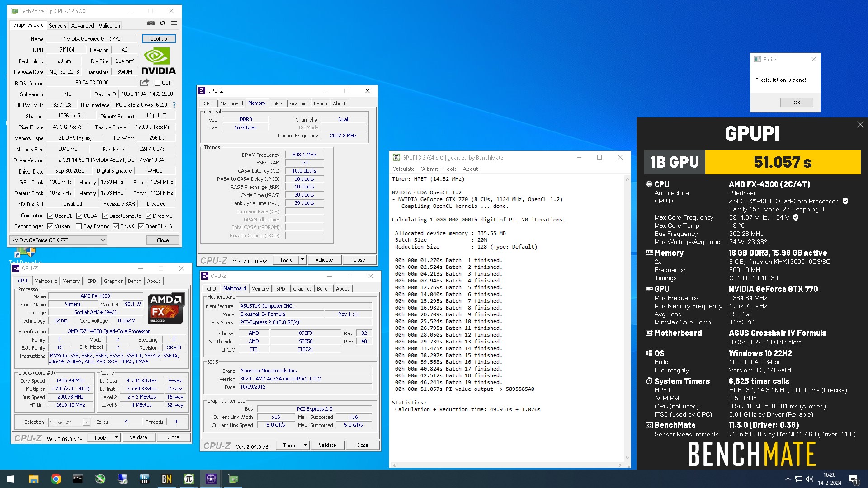868x488 pixels.
Task: Click the GPU Name field in GPU-Z
Action: click(92, 39)
